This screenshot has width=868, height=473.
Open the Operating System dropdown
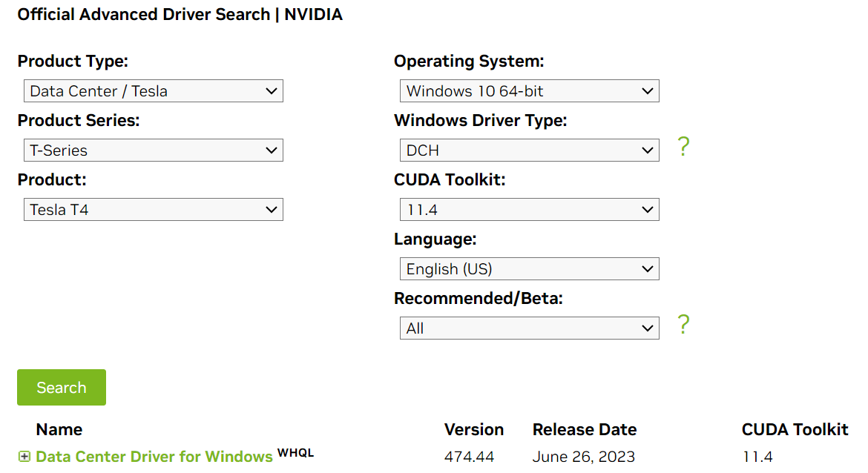pos(529,90)
